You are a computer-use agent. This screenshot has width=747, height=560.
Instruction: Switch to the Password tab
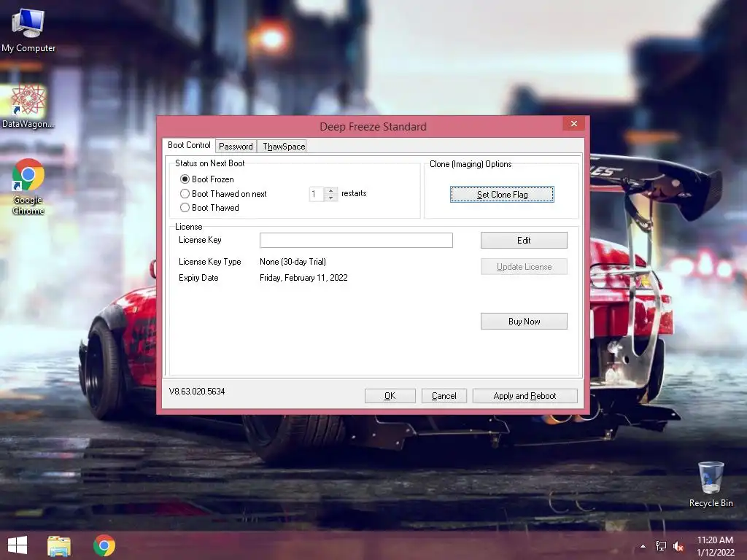236,146
